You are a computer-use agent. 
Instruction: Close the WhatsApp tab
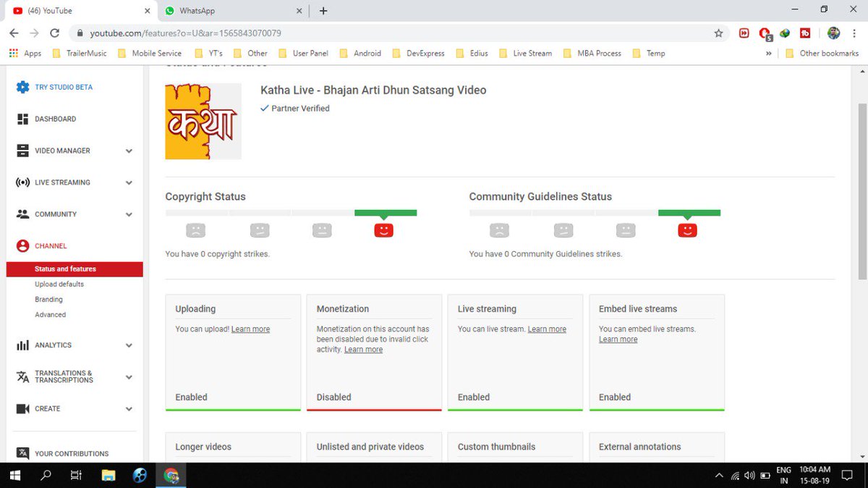299,11
